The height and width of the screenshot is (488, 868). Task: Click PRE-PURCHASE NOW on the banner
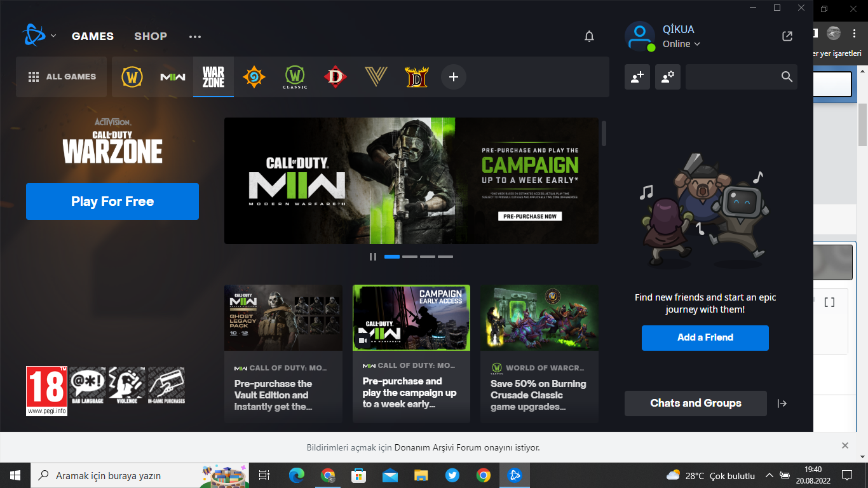click(530, 216)
